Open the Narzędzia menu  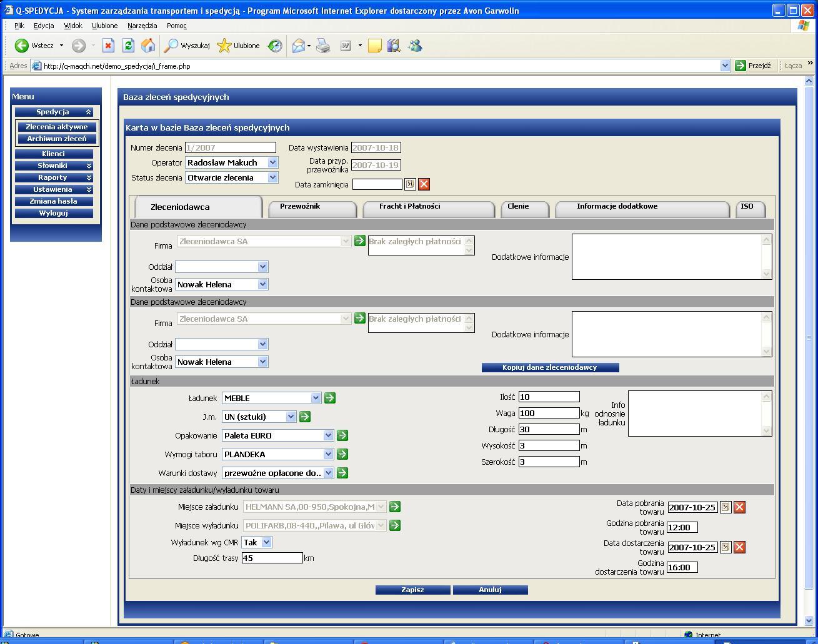142,26
